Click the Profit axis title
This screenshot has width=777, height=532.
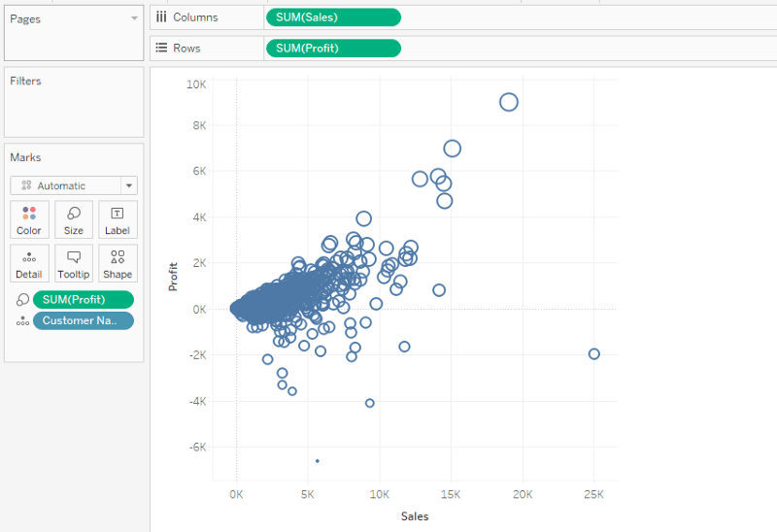(174, 278)
